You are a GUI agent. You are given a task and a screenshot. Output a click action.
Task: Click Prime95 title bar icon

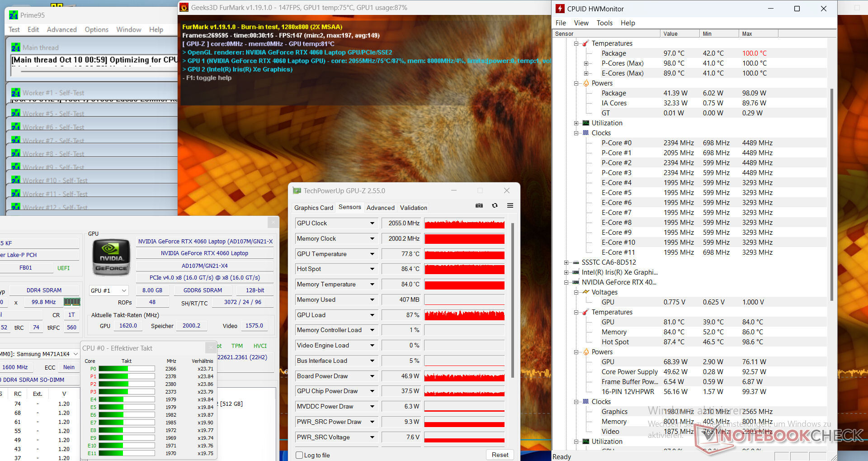pyautogui.click(x=14, y=15)
